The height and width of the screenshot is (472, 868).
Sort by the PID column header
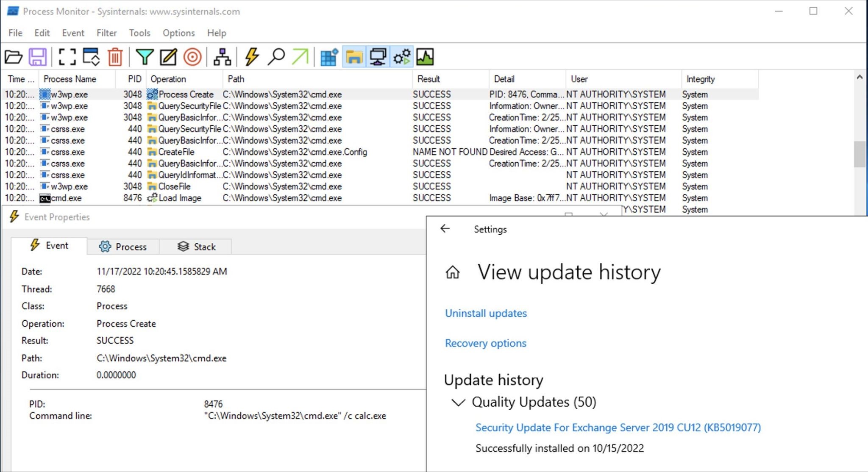pos(131,79)
